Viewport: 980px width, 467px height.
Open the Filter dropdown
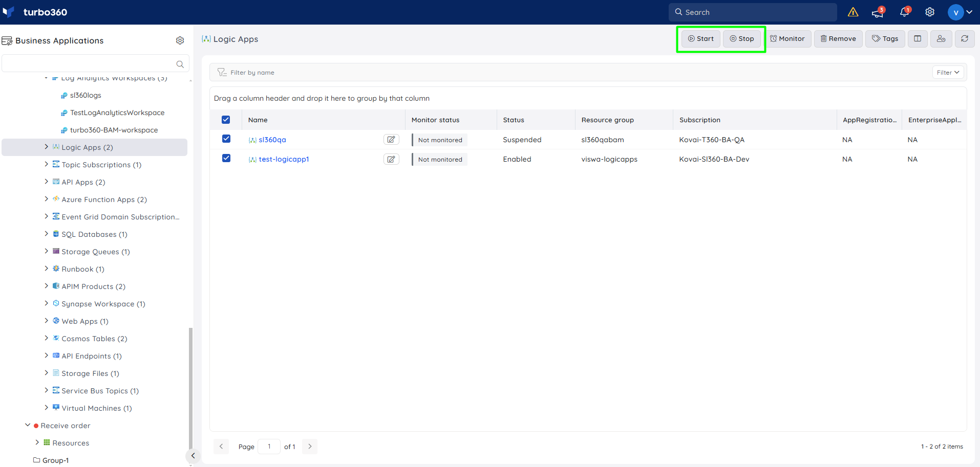948,72
